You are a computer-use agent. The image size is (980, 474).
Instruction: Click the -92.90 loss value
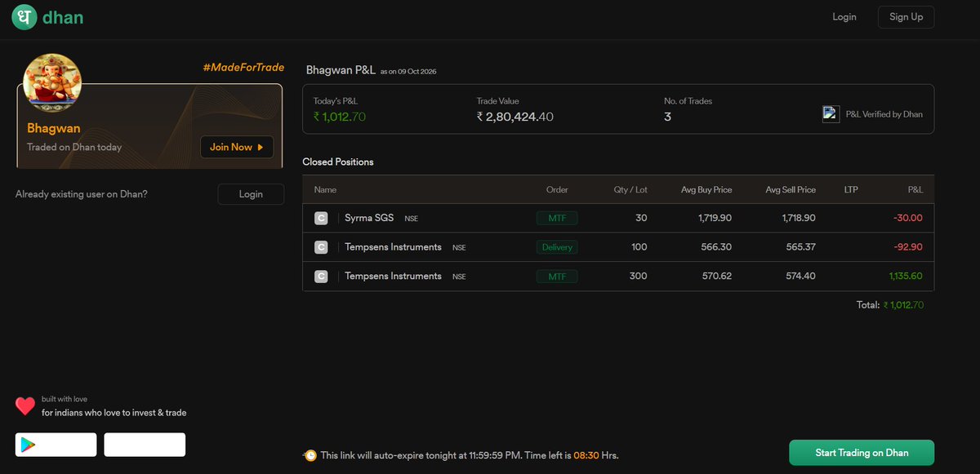point(907,247)
